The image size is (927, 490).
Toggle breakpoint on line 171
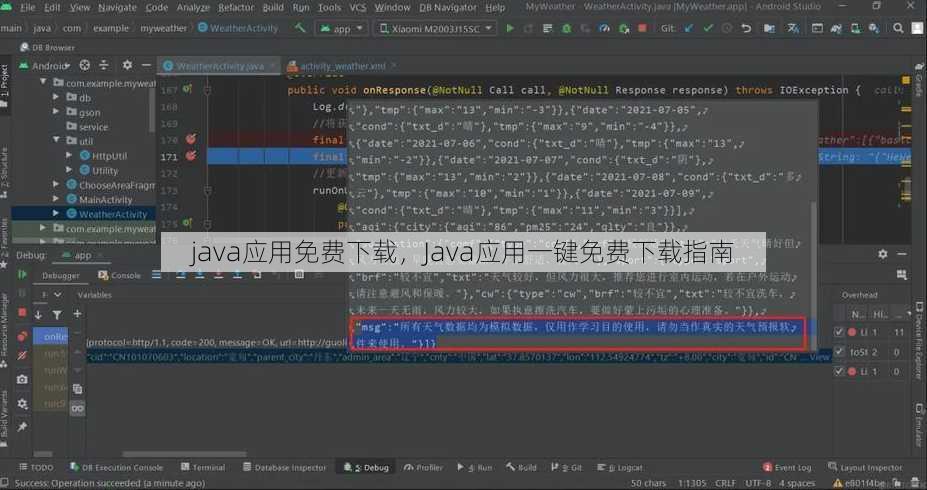click(x=190, y=156)
